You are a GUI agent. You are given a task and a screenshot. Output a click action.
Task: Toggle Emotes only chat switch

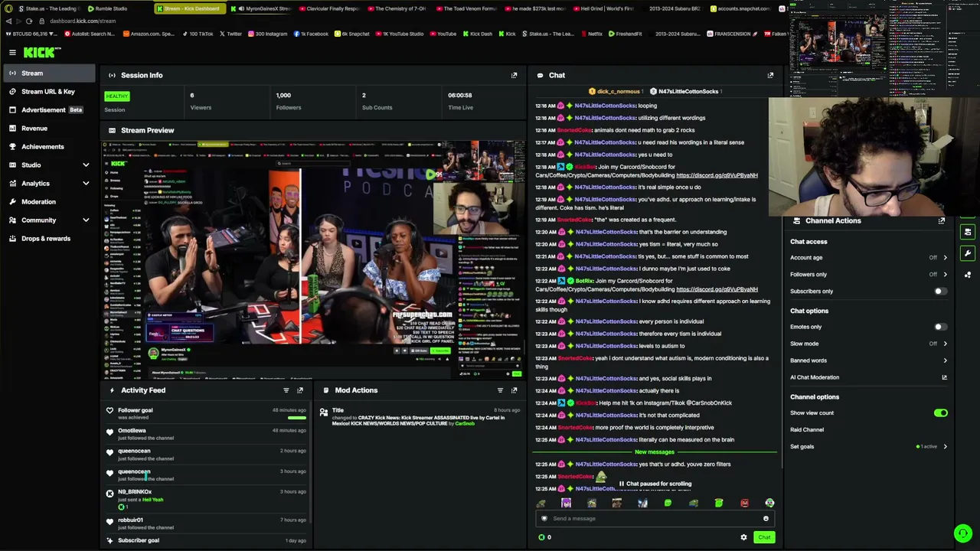click(x=940, y=327)
